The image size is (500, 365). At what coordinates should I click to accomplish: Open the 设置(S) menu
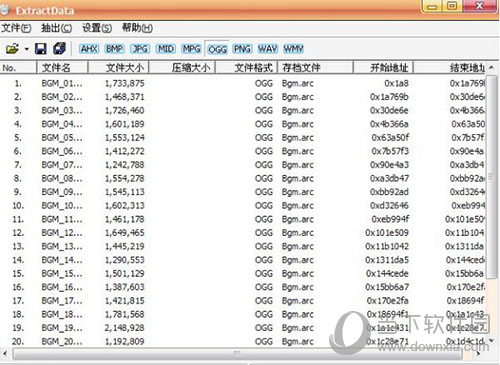coord(97,28)
